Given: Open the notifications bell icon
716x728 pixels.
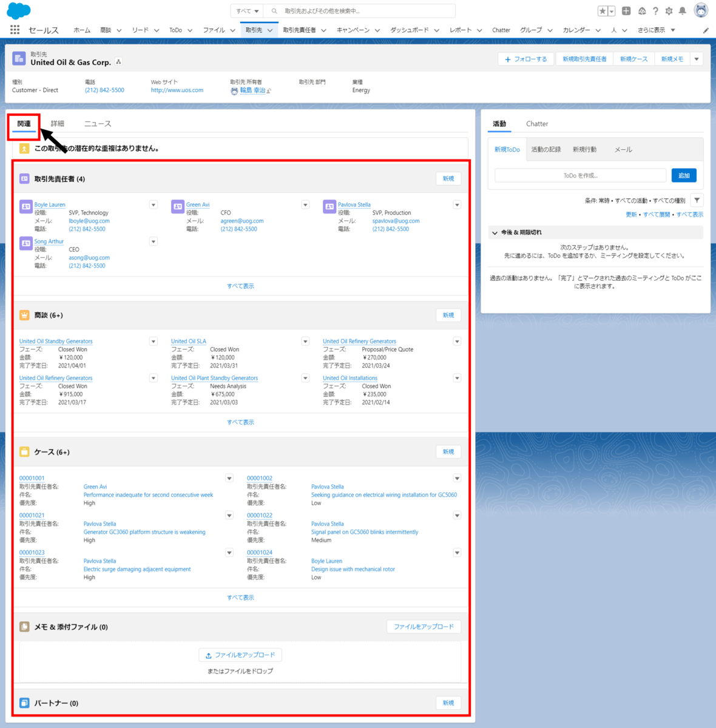Looking at the screenshot, I should 682,11.
